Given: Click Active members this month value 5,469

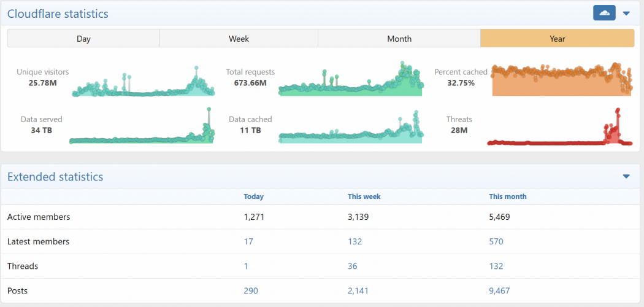Looking at the screenshot, I should (x=499, y=217).
